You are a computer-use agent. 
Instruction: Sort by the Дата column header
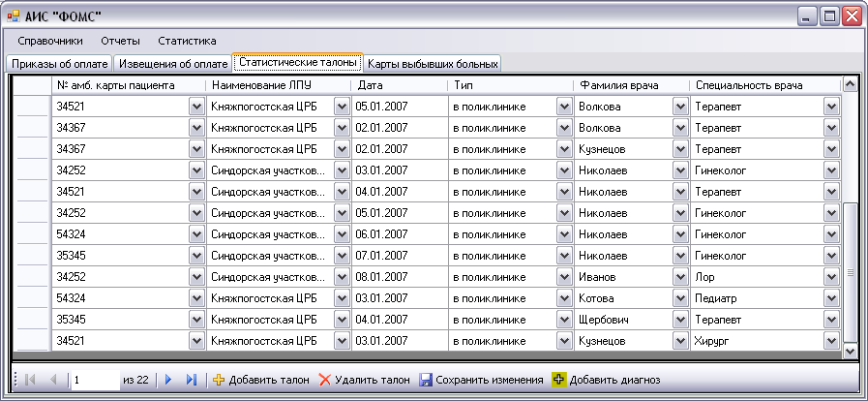coord(399,85)
